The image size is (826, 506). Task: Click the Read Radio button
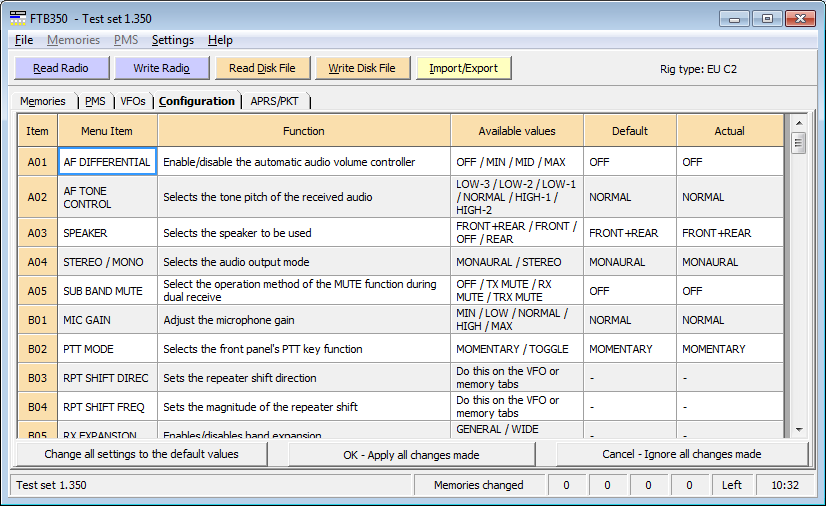(x=61, y=68)
